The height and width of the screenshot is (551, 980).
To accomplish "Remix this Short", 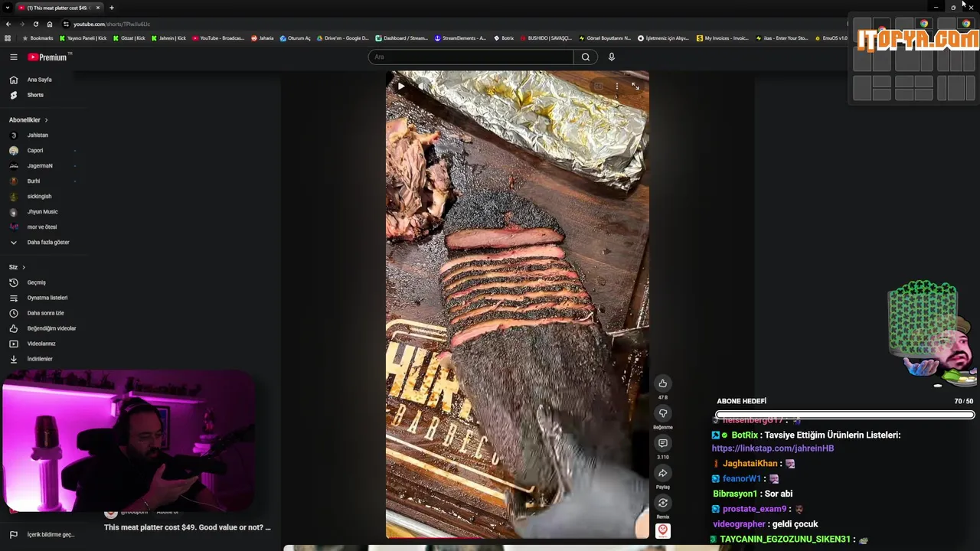I will [663, 503].
